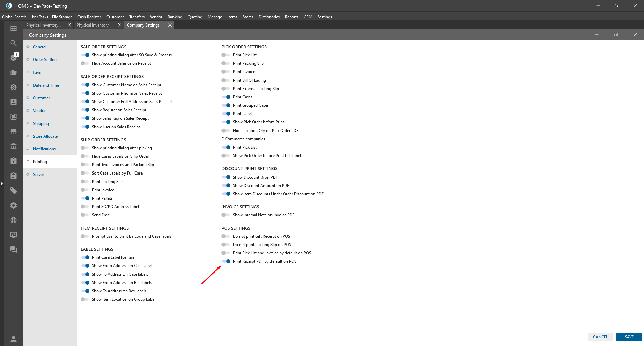Open the storefront icon in sidebar
The width and height of the screenshot is (644, 346).
click(x=13, y=132)
